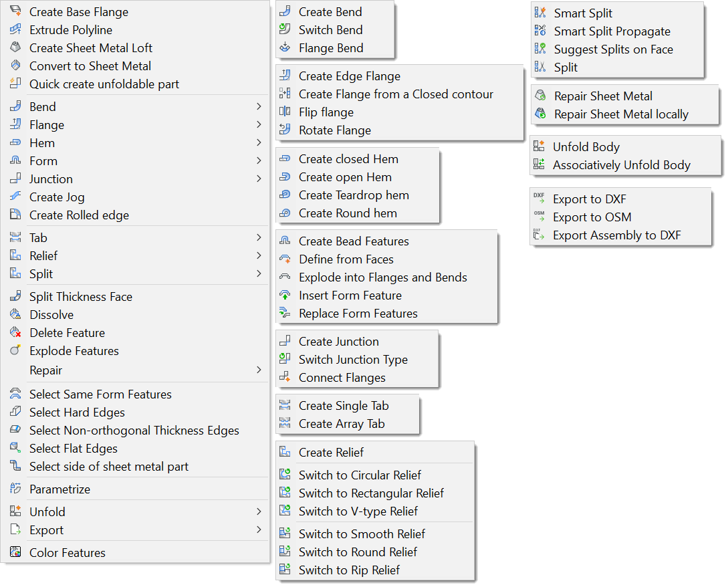Select Associatively Unfold Body

click(x=621, y=165)
